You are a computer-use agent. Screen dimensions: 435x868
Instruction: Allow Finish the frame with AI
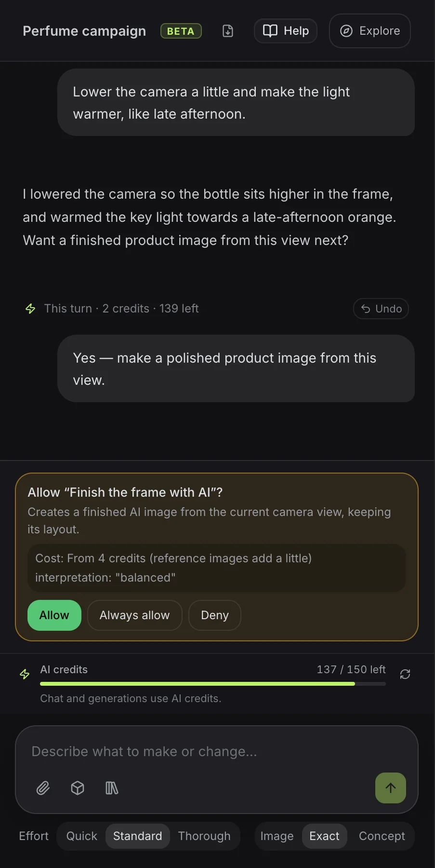(x=54, y=615)
